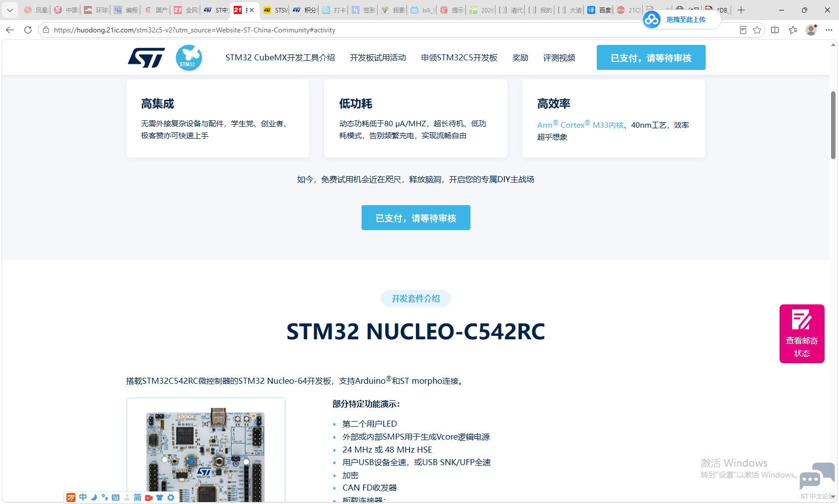Open STM32 CubeMX开发工具介绍 menu item
The width and height of the screenshot is (839, 504).
(x=280, y=58)
